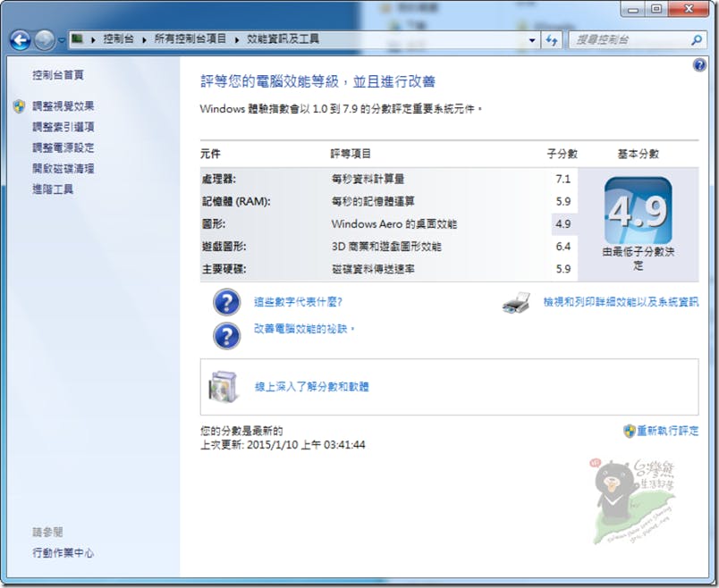Click the software box icon

click(224, 387)
